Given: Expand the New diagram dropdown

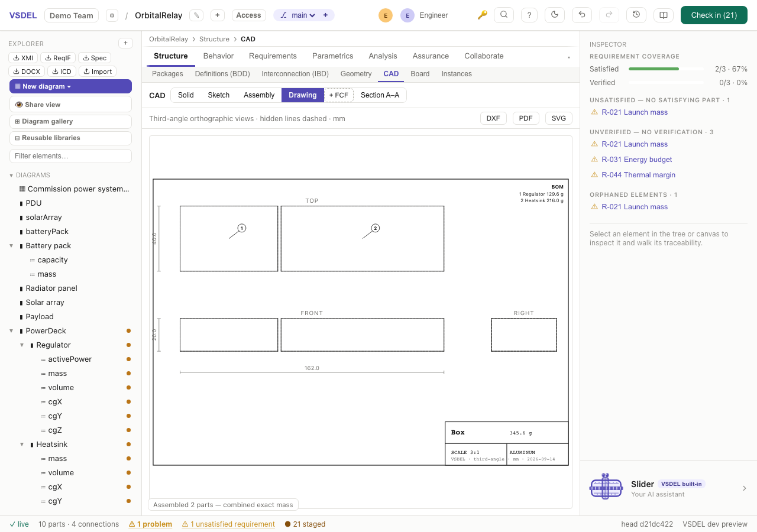Looking at the screenshot, I should coord(70,86).
